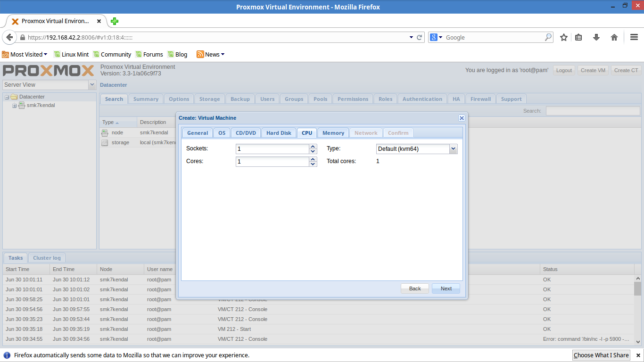Open the Summary datacenter tab
This screenshot has width=644, height=362.
pos(146,99)
